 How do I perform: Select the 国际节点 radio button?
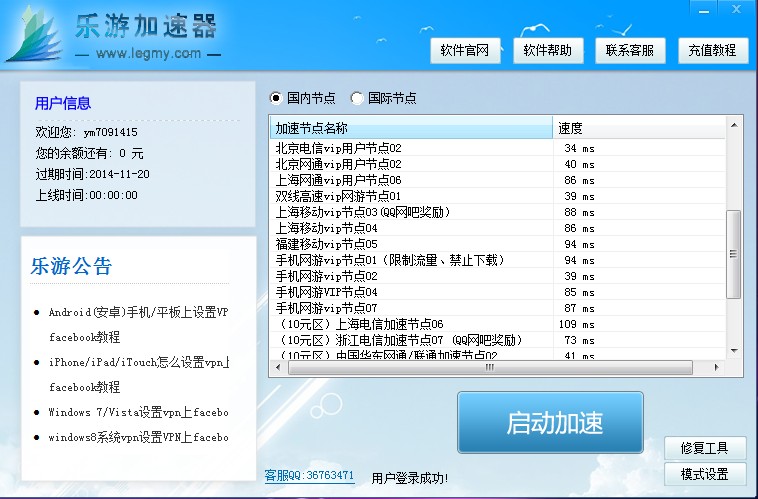(357, 99)
